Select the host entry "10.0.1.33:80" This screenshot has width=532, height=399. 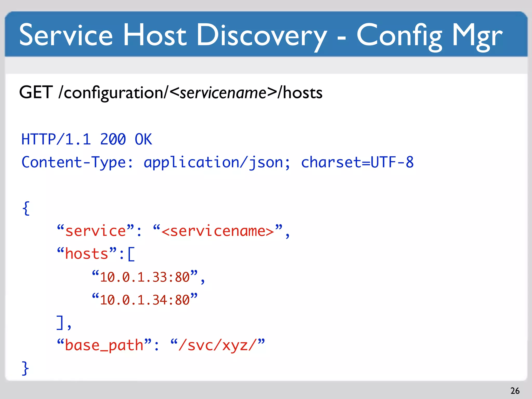[x=149, y=277]
